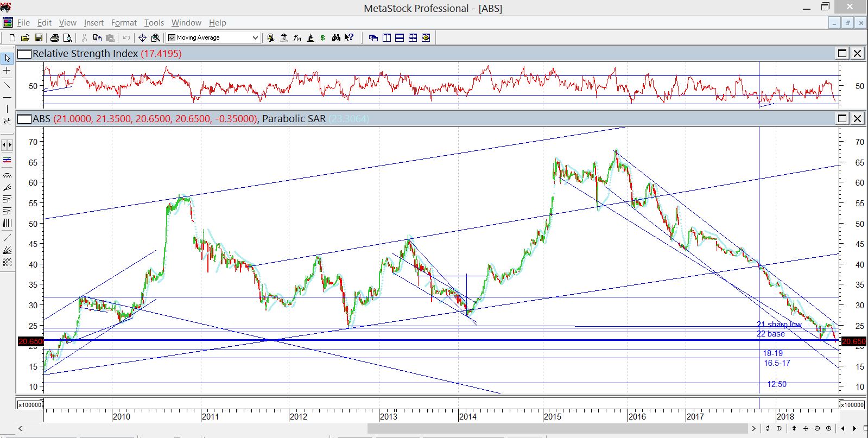Click the four-way move arrows icon
868x438 pixels.
(x=805, y=429)
